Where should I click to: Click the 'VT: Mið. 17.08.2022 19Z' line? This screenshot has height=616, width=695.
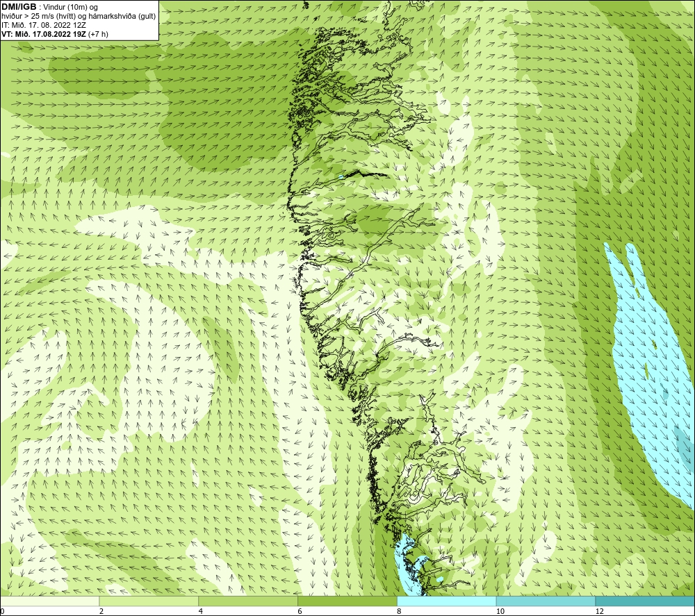(54, 34)
